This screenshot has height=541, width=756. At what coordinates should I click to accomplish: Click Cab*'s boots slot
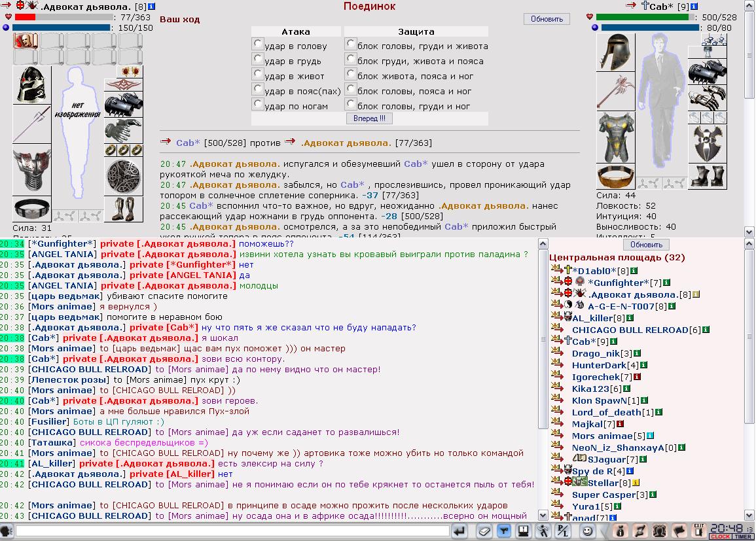coord(708,177)
